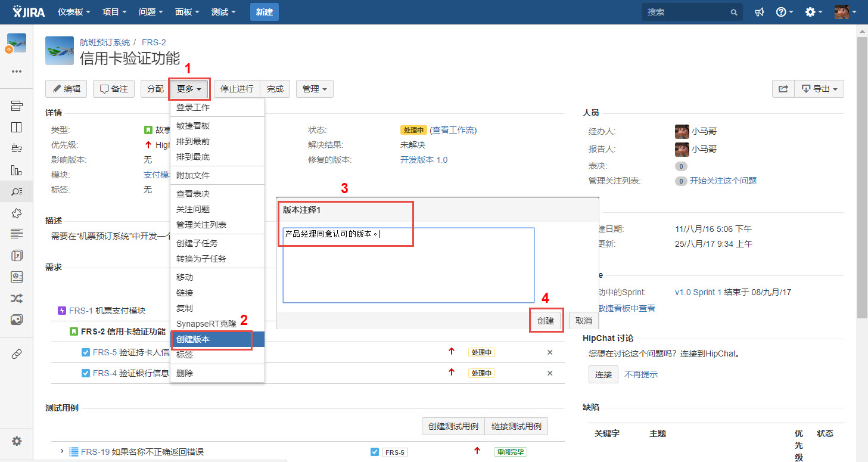Click the 链接测试用例 button
Screen dimensions: 868x462
[516, 426]
